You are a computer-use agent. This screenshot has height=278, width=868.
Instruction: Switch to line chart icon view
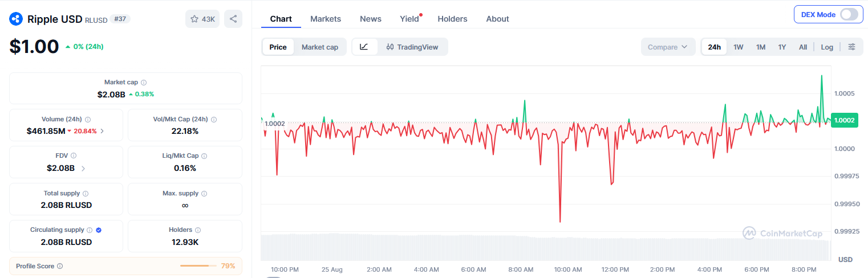coord(364,47)
